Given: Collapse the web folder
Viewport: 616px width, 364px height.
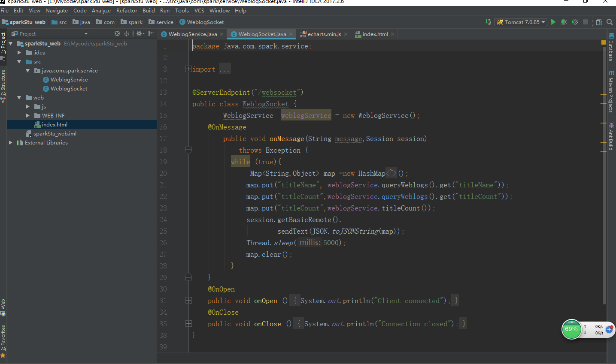Looking at the screenshot, I should tap(19, 98).
